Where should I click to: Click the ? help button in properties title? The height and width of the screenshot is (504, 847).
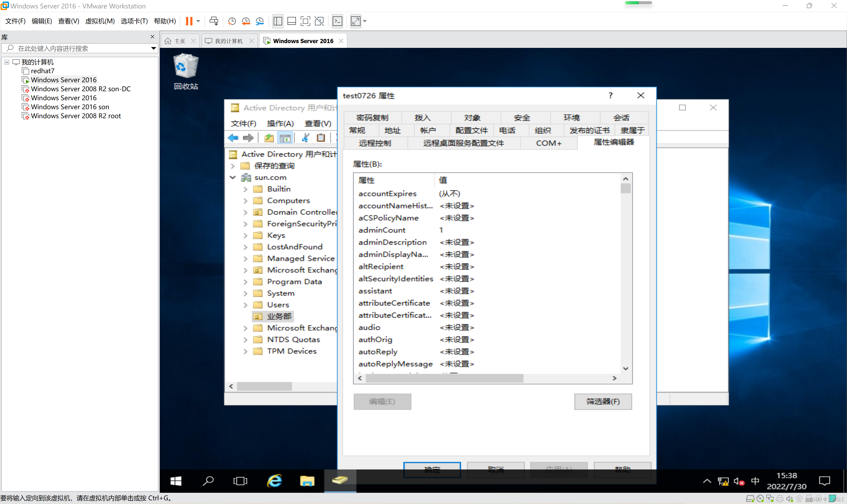pyautogui.click(x=610, y=95)
